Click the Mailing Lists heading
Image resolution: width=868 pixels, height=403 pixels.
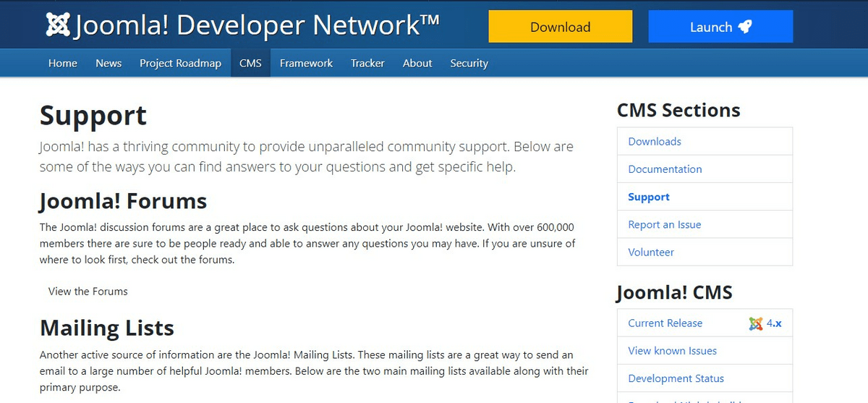click(x=107, y=328)
